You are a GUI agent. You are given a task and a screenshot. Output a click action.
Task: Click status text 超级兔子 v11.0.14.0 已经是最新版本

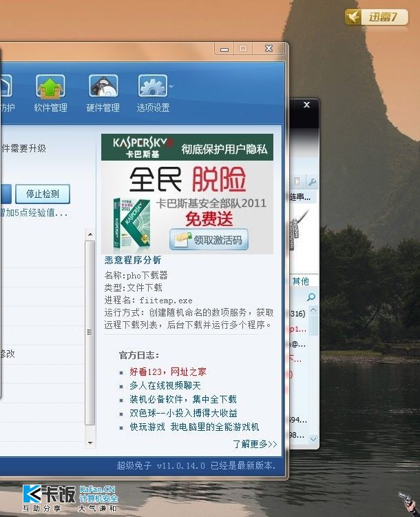(x=196, y=465)
